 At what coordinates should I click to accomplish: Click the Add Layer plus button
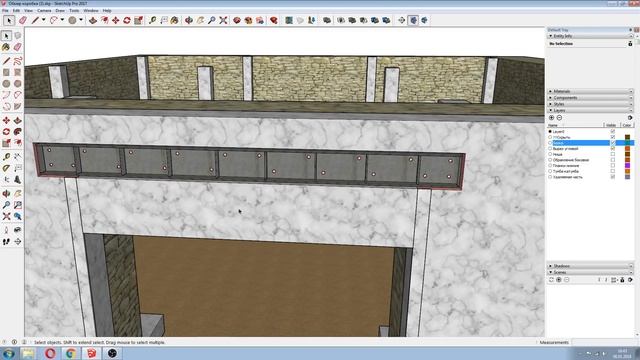coord(551,118)
